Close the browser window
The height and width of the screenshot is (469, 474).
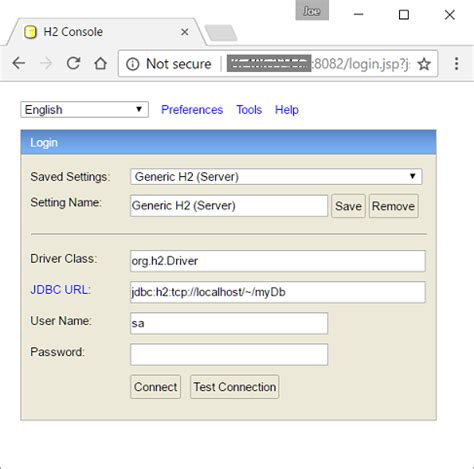pos(450,15)
